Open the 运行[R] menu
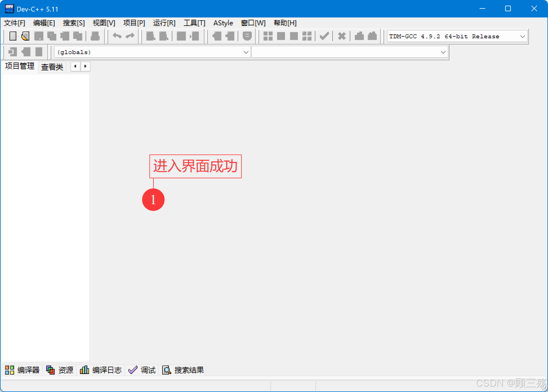 (x=164, y=23)
